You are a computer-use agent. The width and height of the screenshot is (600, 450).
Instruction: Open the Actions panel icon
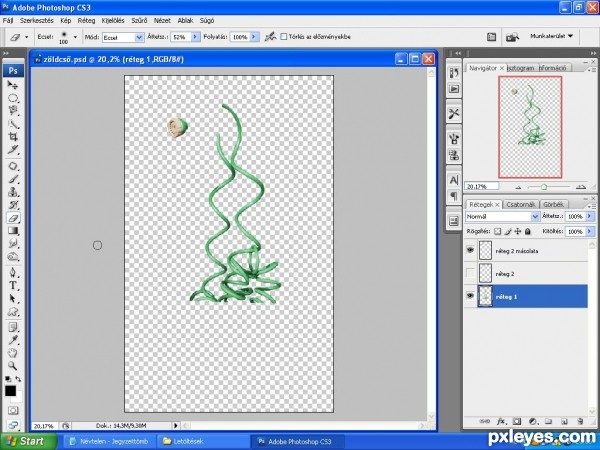[x=454, y=89]
